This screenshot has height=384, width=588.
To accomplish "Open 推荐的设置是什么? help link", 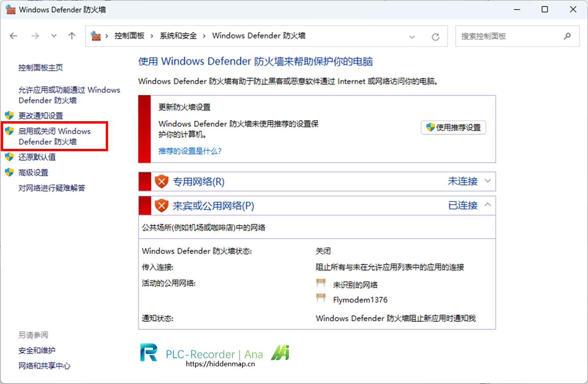I will pos(190,151).
